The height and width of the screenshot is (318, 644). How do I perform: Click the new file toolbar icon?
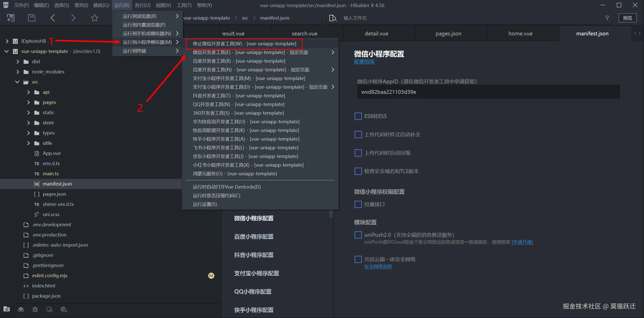pos(10,18)
